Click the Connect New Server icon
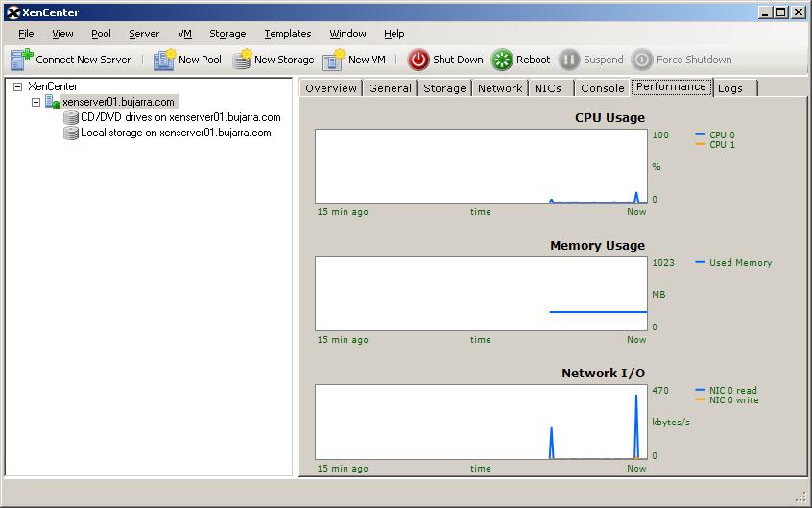812x508 pixels. (21, 60)
